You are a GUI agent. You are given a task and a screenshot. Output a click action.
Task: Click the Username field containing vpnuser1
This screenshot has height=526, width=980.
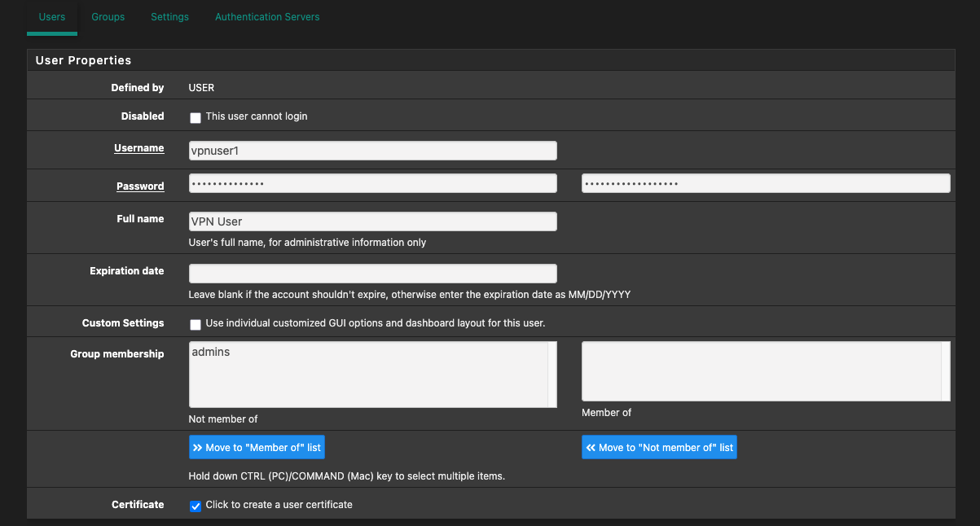(x=373, y=151)
